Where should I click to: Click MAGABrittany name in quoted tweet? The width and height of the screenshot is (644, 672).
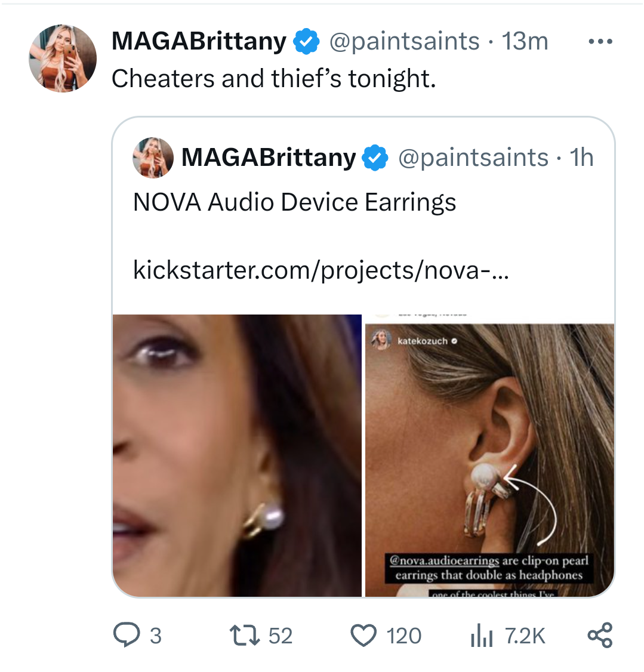coord(268,158)
